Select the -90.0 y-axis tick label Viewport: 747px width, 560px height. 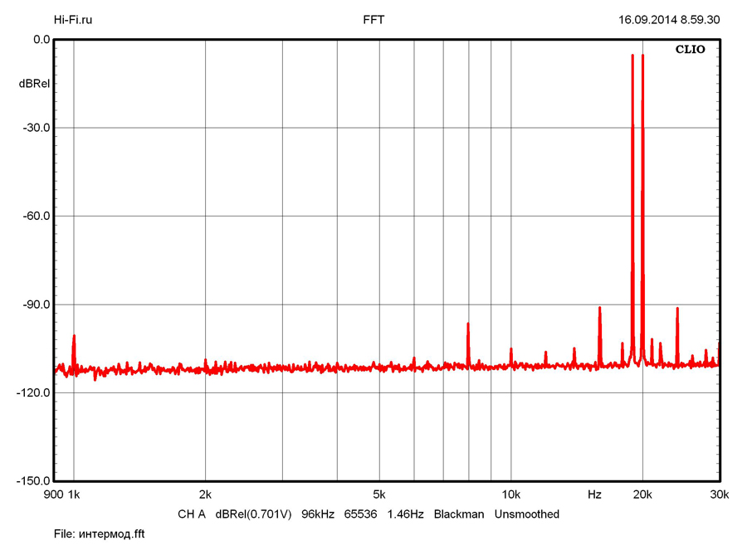click(36, 304)
